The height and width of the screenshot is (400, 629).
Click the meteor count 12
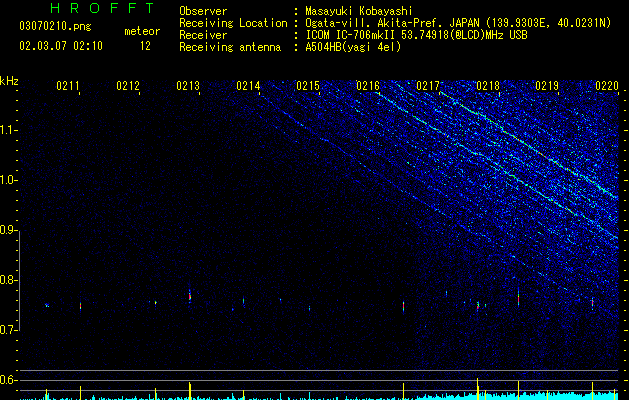click(145, 46)
